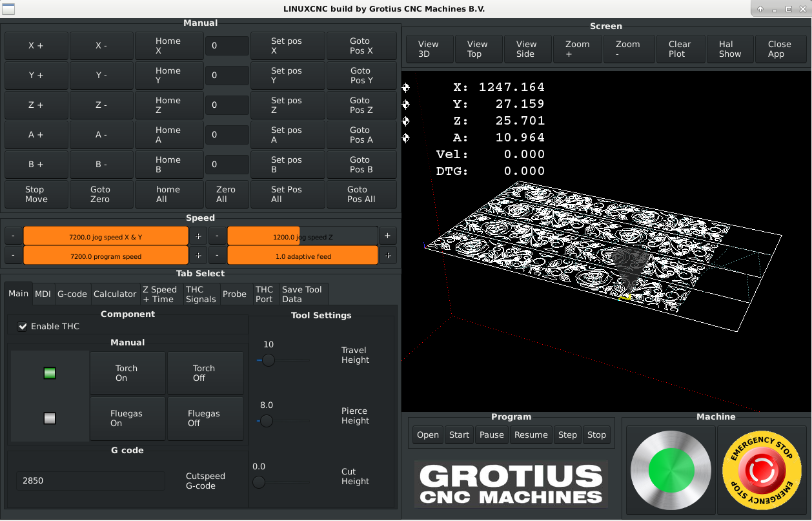Switch preview to View Side
This screenshot has height=521, width=812.
[x=527, y=49]
